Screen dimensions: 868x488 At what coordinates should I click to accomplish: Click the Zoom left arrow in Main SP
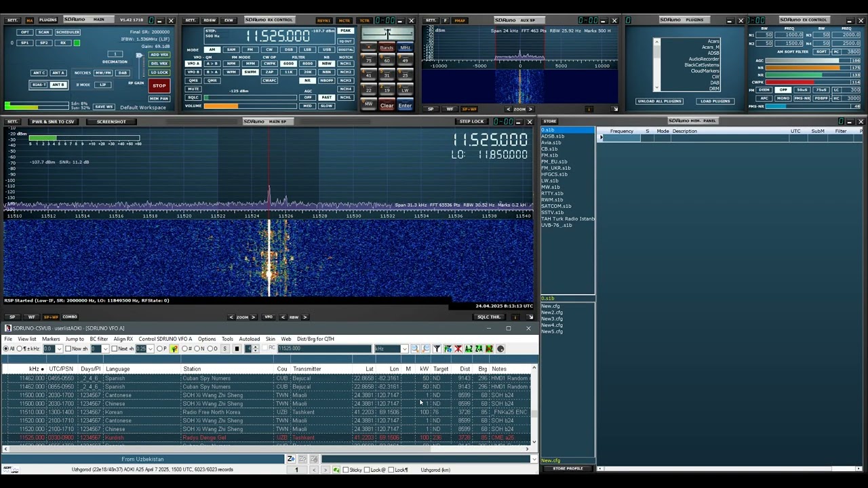coord(231,317)
